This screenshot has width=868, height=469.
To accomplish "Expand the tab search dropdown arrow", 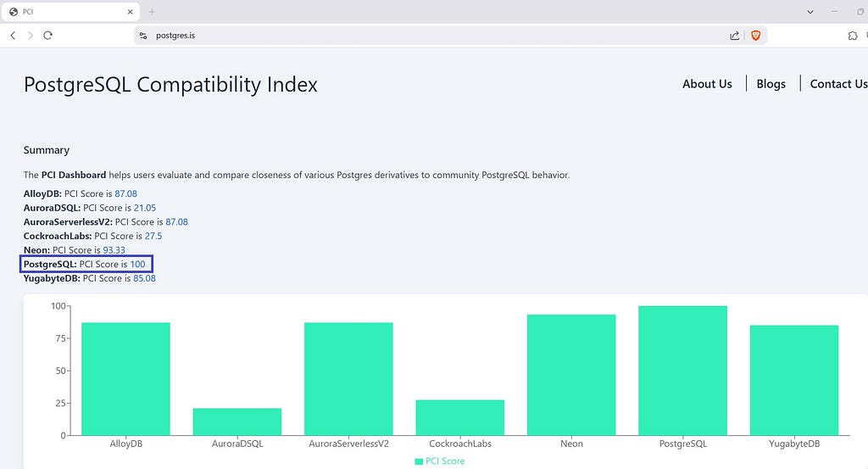I will point(810,12).
